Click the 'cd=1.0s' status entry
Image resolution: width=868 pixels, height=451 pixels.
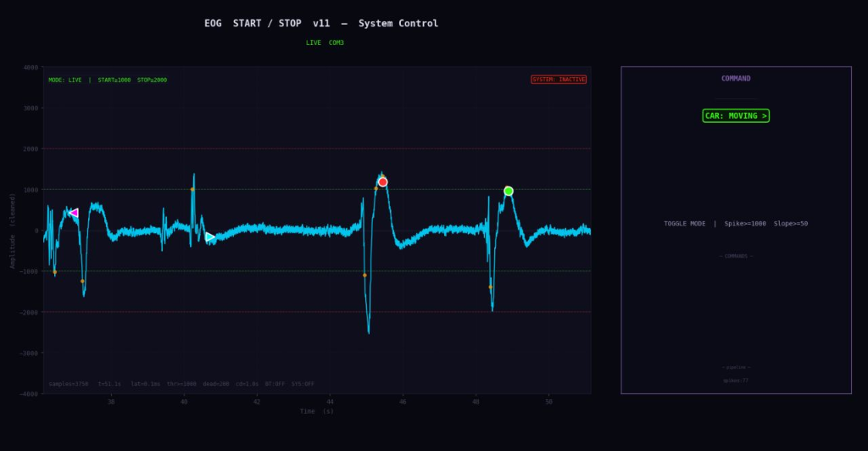click(x=247, y=384)
